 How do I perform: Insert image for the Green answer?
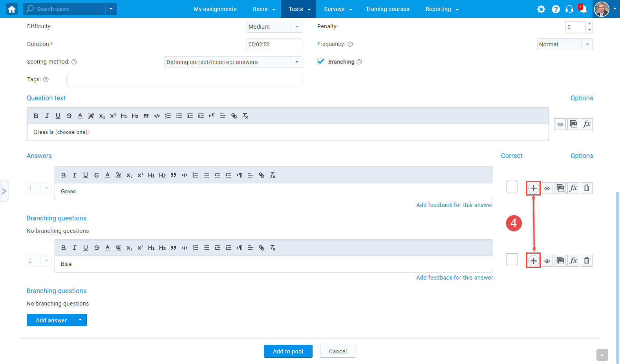click(x=560, y=188)
